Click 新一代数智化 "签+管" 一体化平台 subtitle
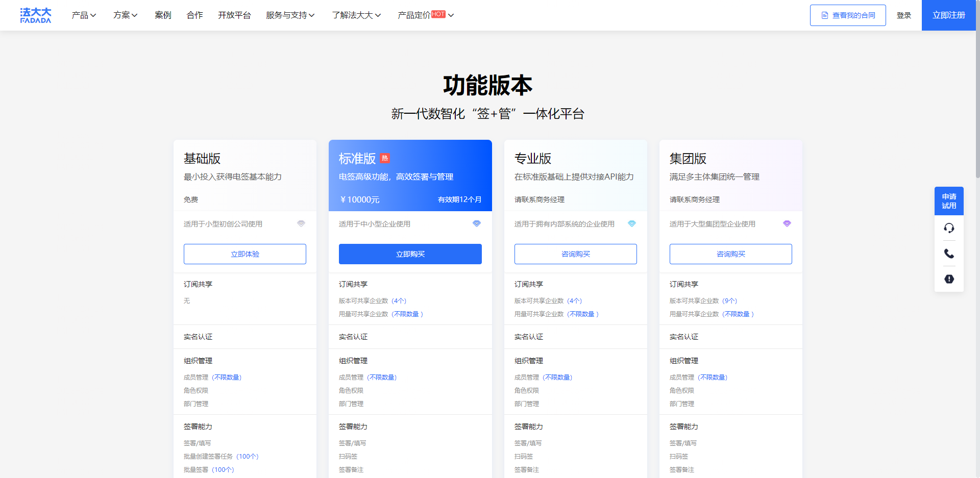980x478 pixels. point(488,114)
